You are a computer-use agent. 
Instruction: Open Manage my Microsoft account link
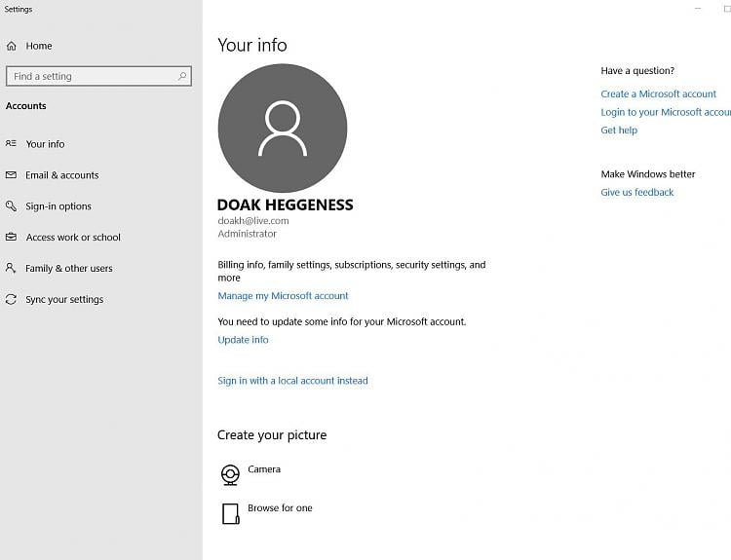click(x=283, y=296)
